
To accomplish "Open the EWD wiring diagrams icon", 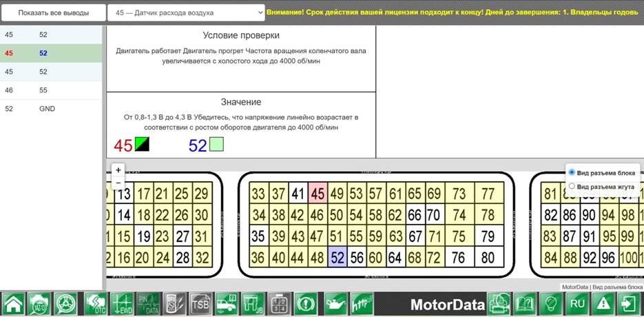I will (122, 305).
